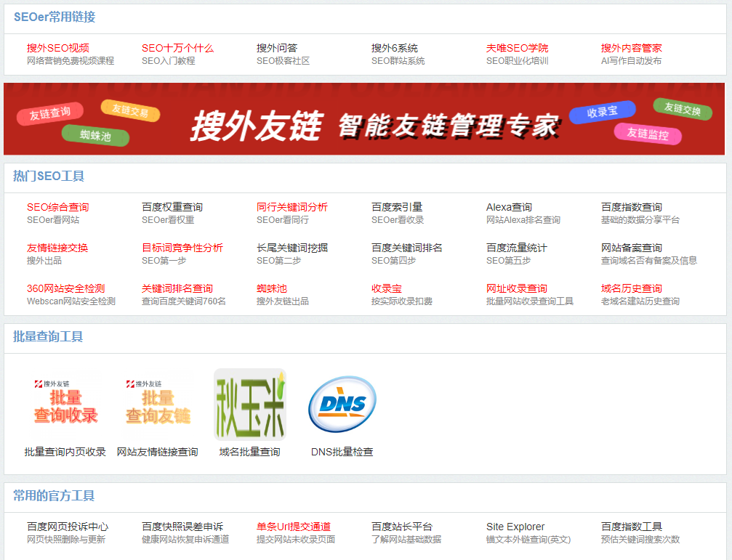
Task: Open 单条Url提交通道 link
Action: (x=294, y=527)
